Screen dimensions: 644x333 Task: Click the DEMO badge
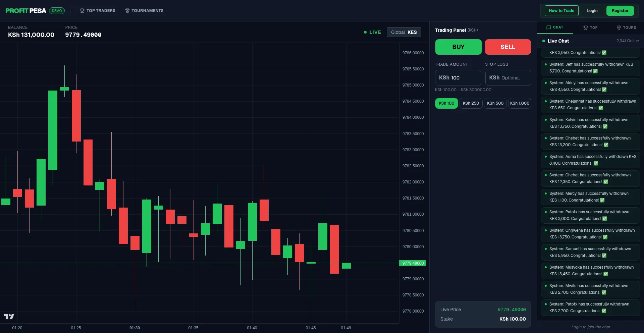coord(57,11)
